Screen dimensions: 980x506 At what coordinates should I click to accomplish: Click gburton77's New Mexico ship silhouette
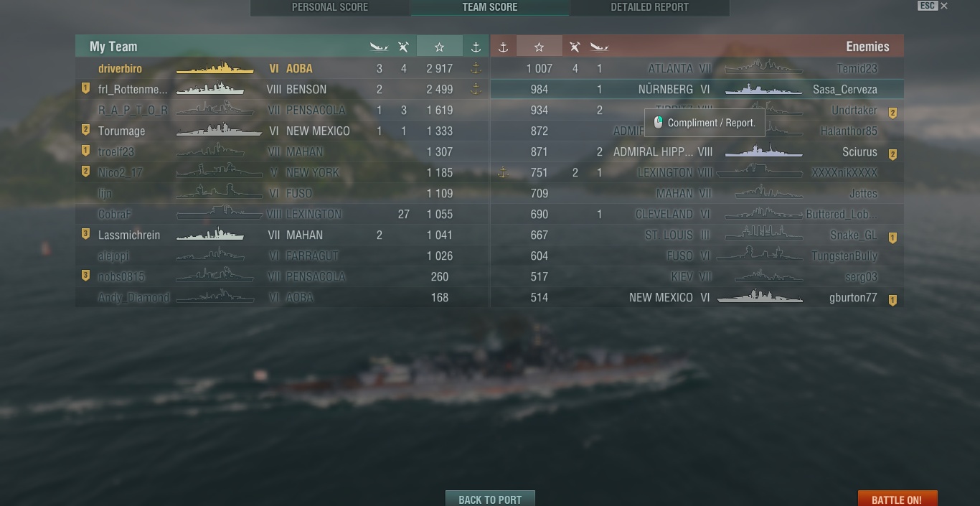(x=760, y=296)
